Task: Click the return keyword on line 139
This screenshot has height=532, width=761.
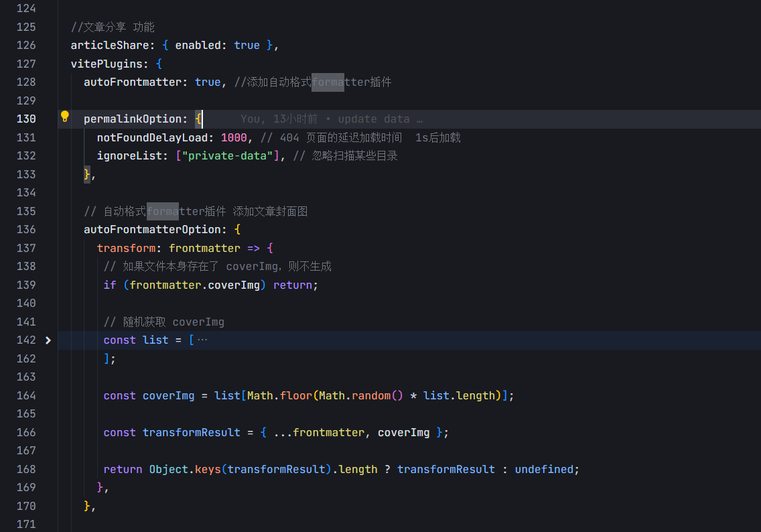Action: point(293,285)
